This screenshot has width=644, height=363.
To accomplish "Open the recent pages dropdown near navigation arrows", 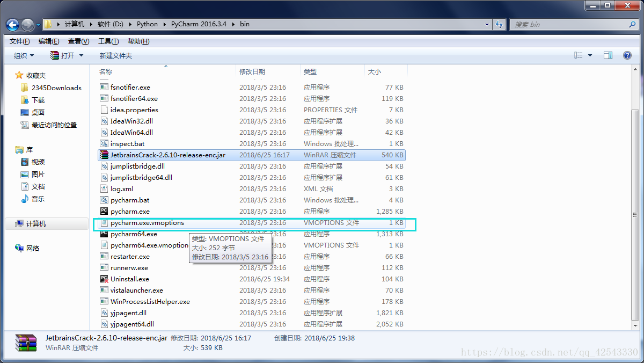I will (38, 25).
